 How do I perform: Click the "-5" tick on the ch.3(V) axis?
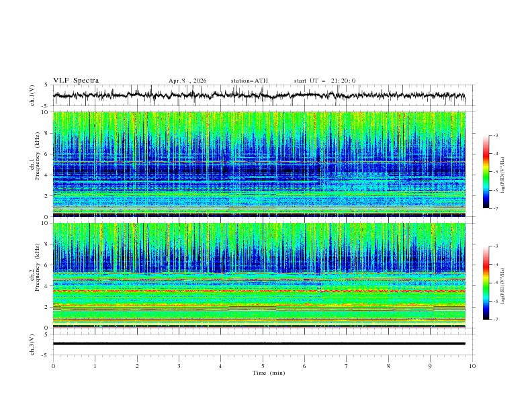[46, 355]
